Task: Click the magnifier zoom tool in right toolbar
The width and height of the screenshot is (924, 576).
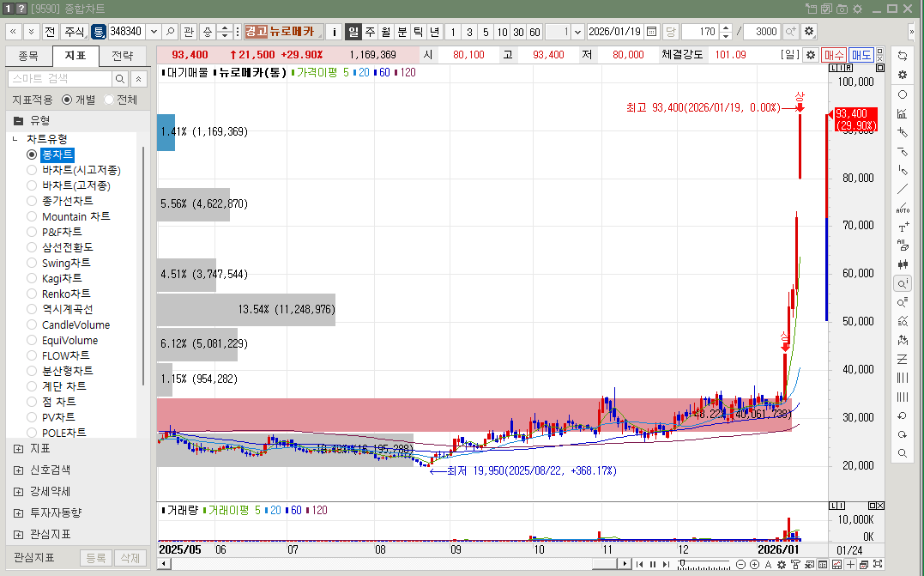Action: 903,453
